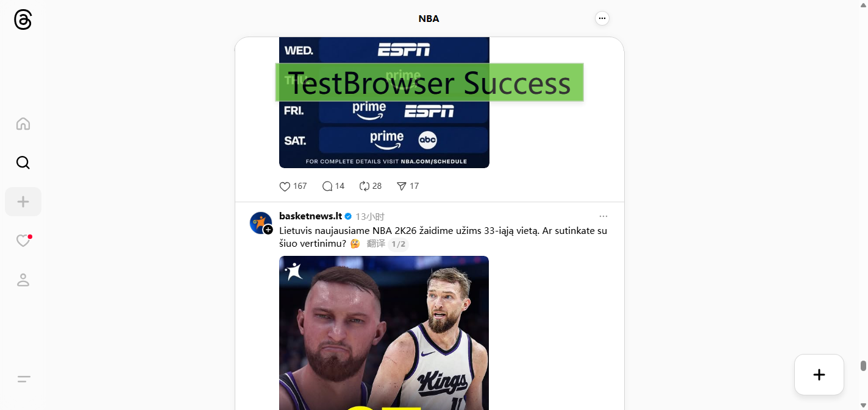Viewport: 868px width, 410px height.
Task: Open basketnews.lt profile name link
Action: [310, 216]
